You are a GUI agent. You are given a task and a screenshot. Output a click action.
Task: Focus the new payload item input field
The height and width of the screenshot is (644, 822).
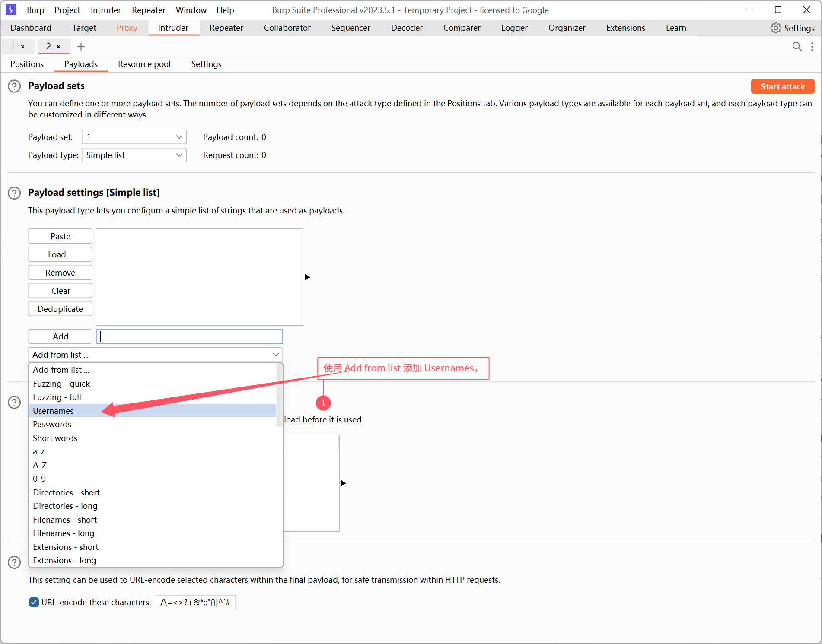189,336
